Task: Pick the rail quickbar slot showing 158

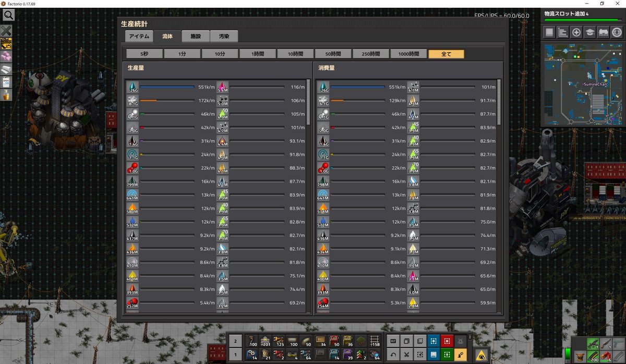Action: click(374, 342)
